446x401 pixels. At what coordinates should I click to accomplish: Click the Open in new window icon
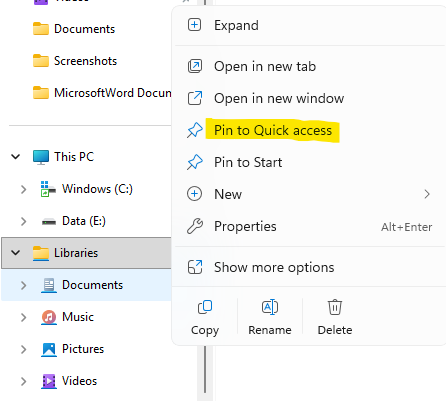[195, 98]
